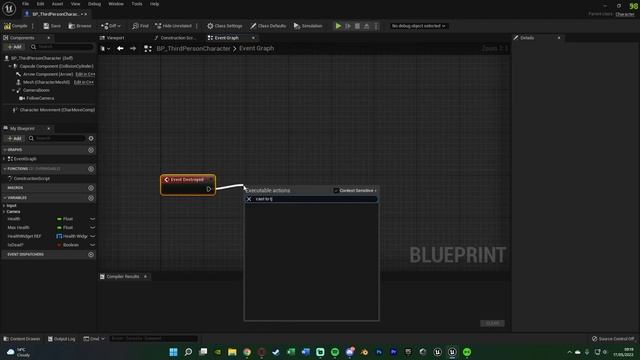Click Add in My Blueprint panel
Image resolution: width=640 pixels, height=360 pixels.
point(14,138)
